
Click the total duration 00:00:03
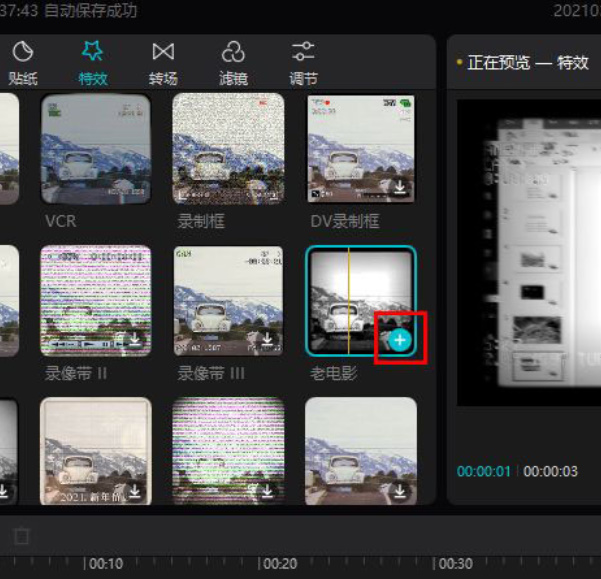550,471
